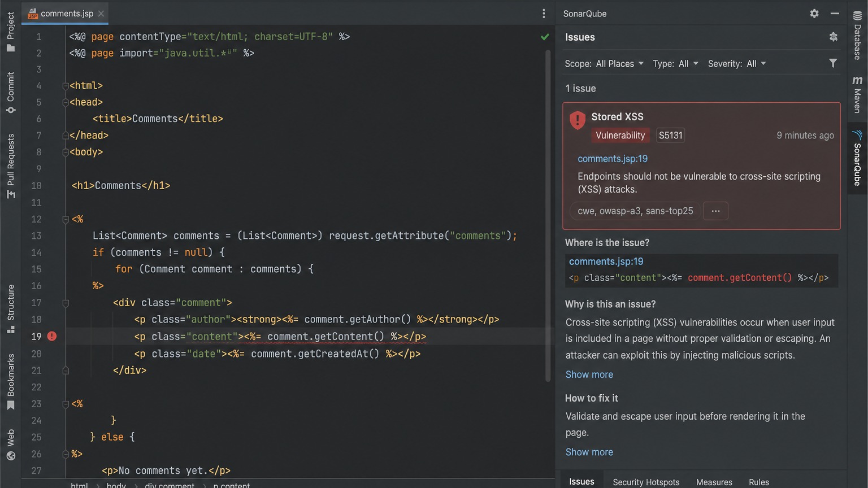Click the fold end marker on line 21
The width and height of the screenshot is (868, 488).
(x=66, y=371)
